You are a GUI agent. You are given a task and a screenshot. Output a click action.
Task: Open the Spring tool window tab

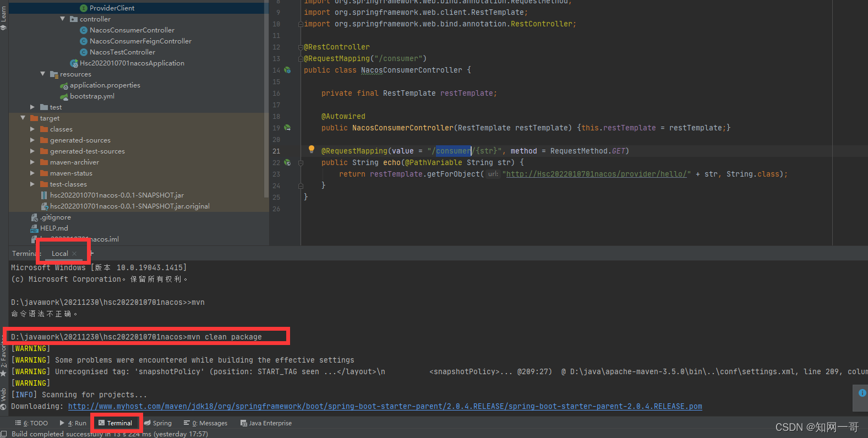(x=158, y=423)
